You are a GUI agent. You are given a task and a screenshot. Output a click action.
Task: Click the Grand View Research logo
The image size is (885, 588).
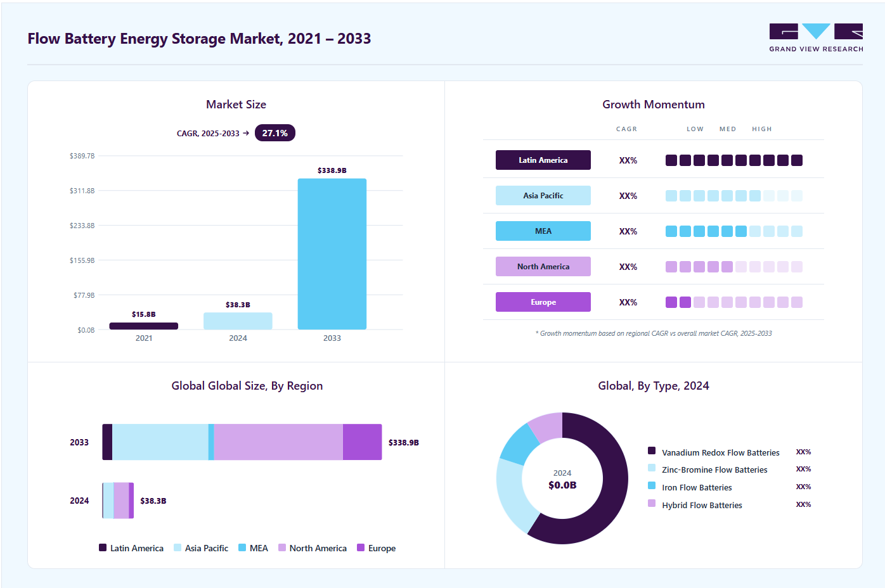[816, 38]
